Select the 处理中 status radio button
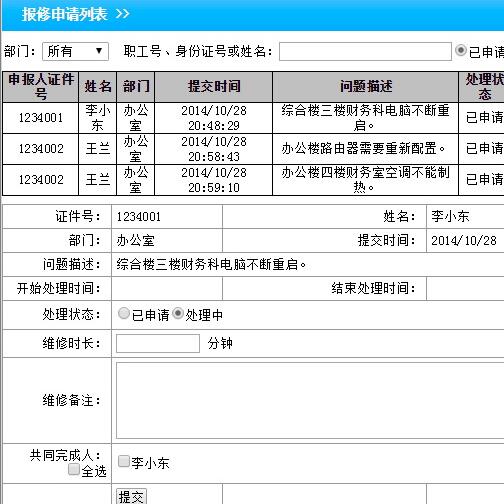 click(x=178, y=313)
